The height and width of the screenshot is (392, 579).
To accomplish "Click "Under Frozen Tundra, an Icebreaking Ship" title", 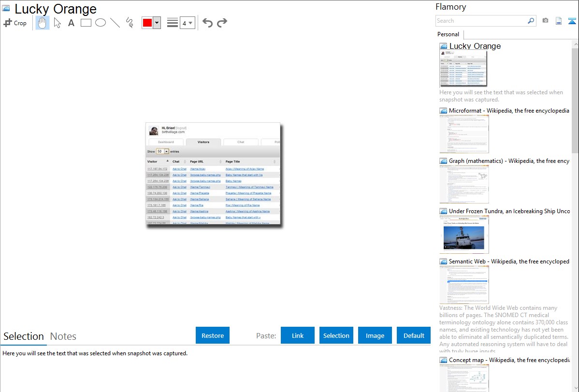I will pyautogui.click(x=509, y=211).
